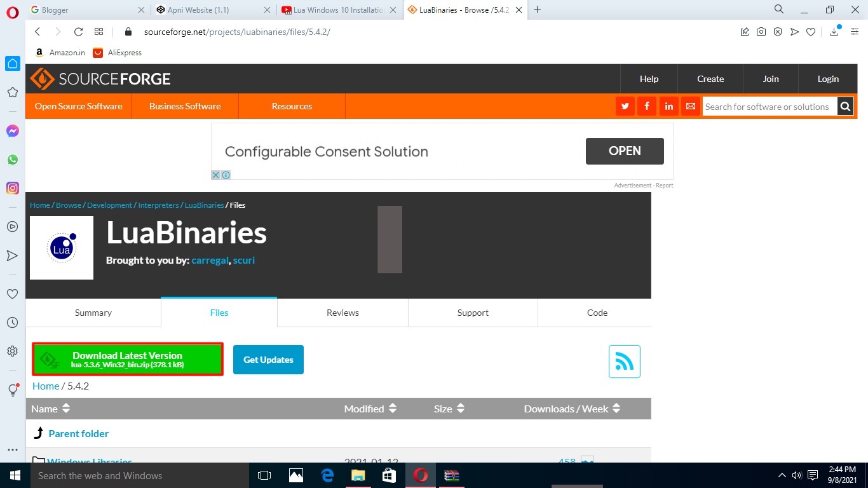Click the Download Latest Version button
Screen dimensions: 868x488
(x=127, y=359)
